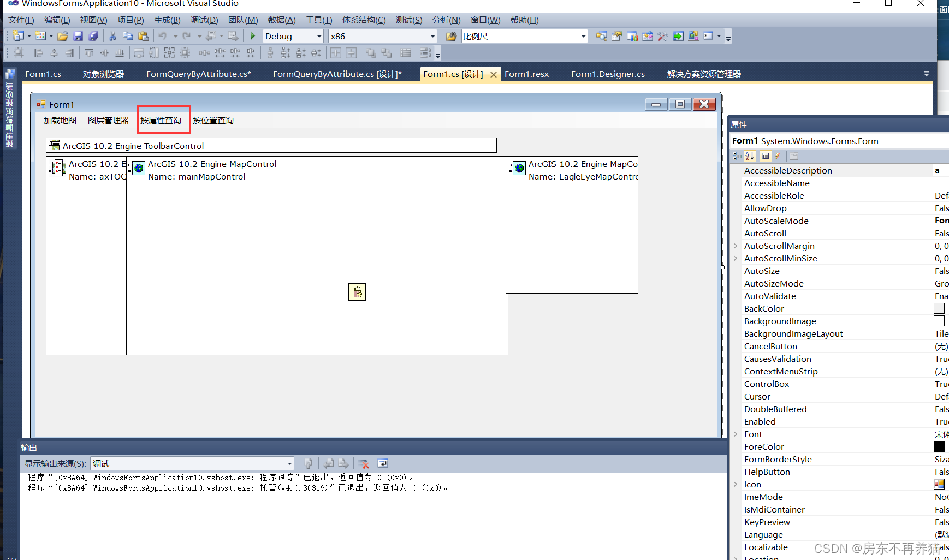Toggle word wrap in the output panel
949x560 pixels.
coord(383,463)
